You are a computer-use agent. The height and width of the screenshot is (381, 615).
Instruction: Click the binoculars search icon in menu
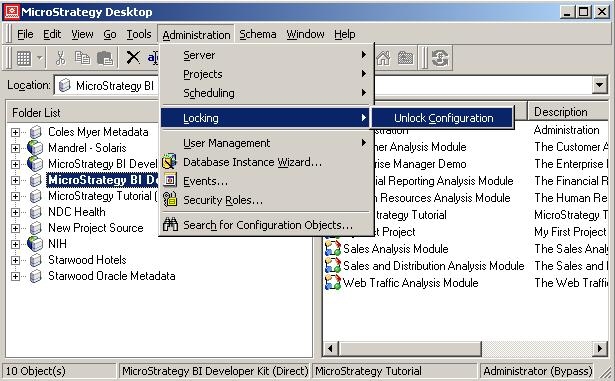170,224
